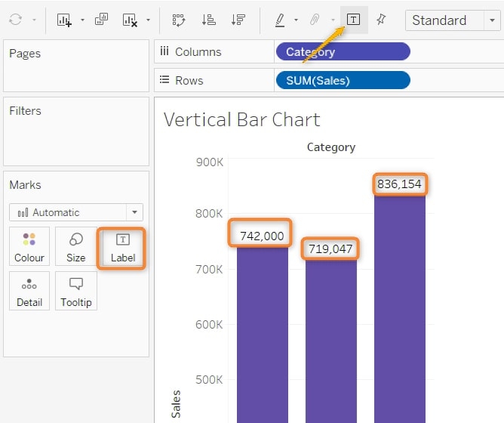Image resolution: width=504 pixels, height=423 pixels.
Task: Open the Detail marks button
Action: [x=29, y=292]
